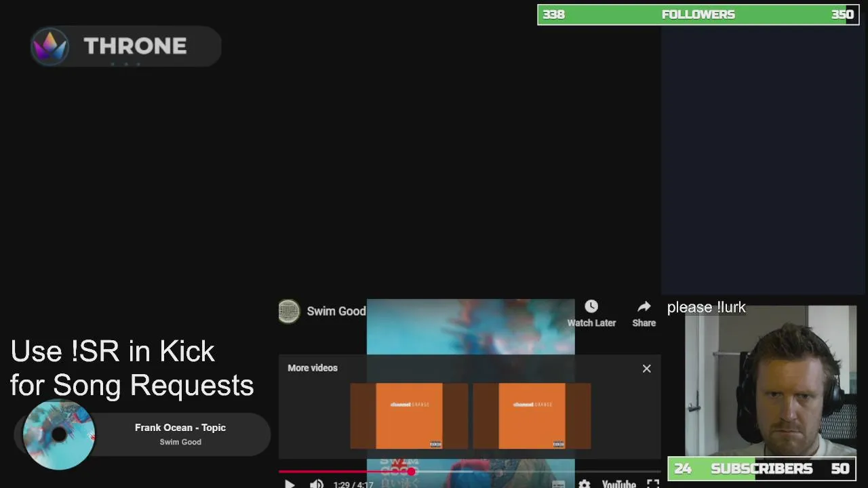Click the spinning album disc artwork
The width and height of the screenshot is (868, 488).
click(x=59, y=434)
